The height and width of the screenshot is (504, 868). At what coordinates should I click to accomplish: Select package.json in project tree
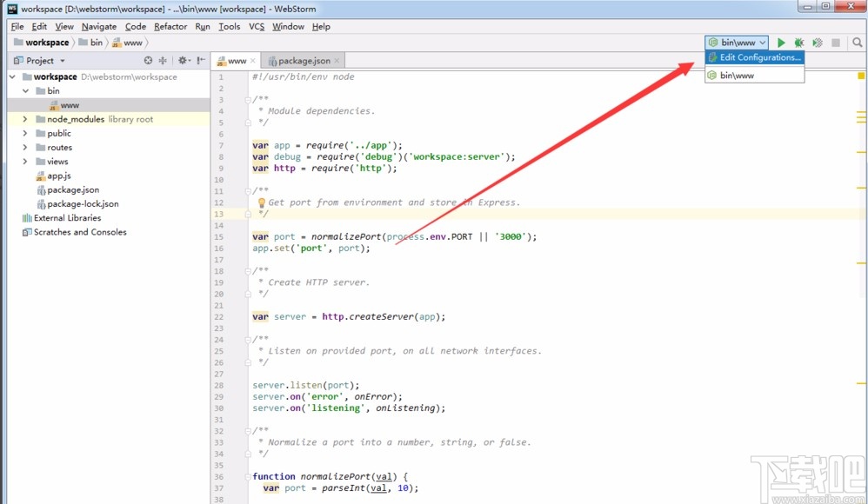click(68, 189)
